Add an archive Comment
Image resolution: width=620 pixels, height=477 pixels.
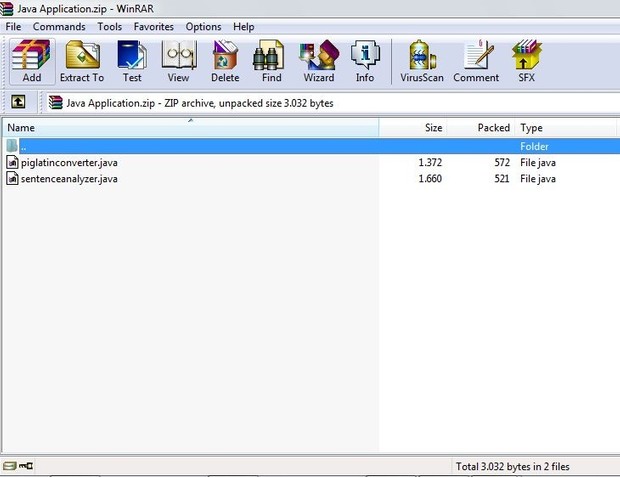pos(476,61)
